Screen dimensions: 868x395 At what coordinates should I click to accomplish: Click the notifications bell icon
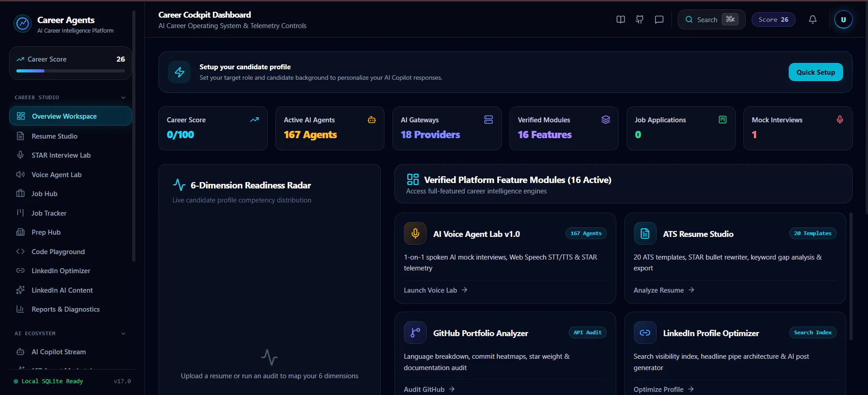[x=813, y=19]
